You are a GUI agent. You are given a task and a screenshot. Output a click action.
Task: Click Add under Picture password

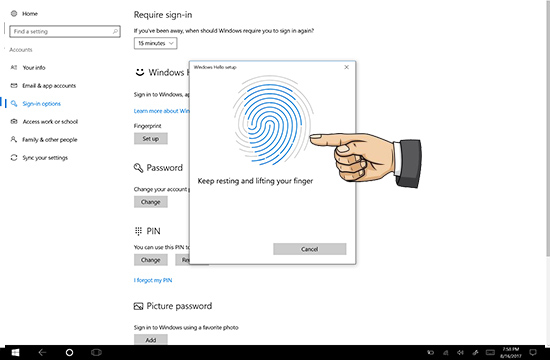[150, 340]
